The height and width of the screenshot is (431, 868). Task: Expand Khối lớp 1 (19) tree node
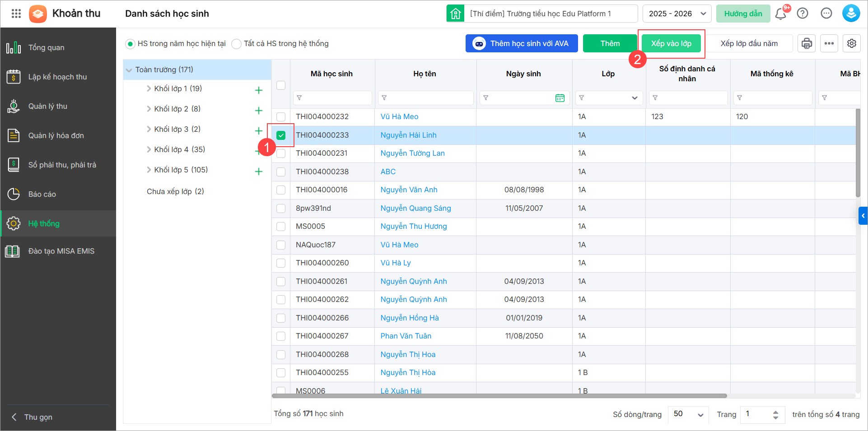pos(149,88)
